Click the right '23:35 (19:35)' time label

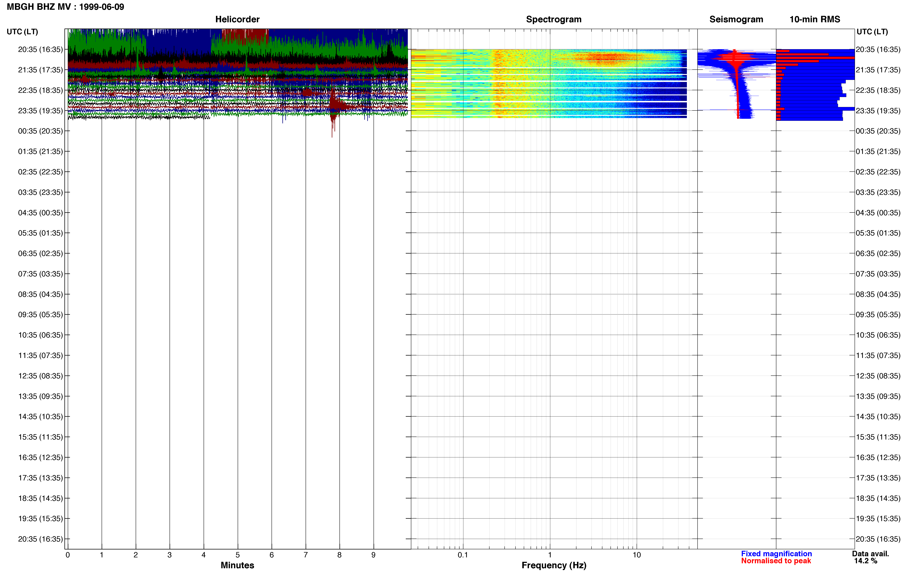(x=878, y=110)
